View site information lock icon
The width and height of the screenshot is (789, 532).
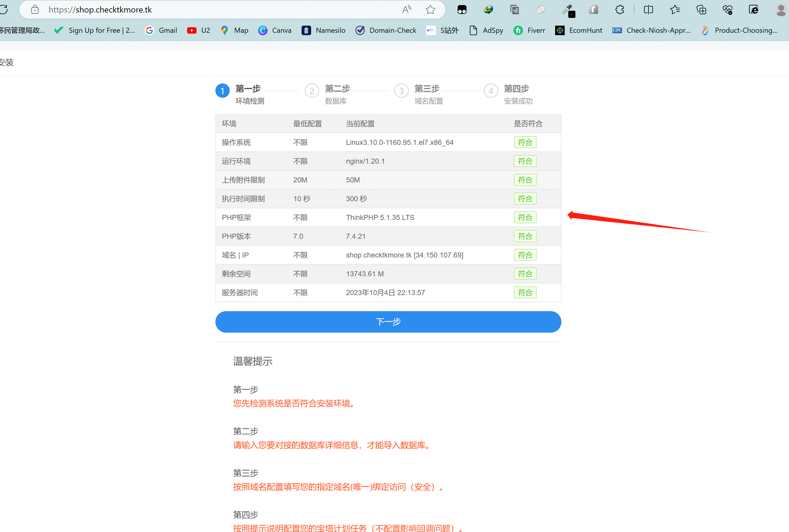(35, 10)
